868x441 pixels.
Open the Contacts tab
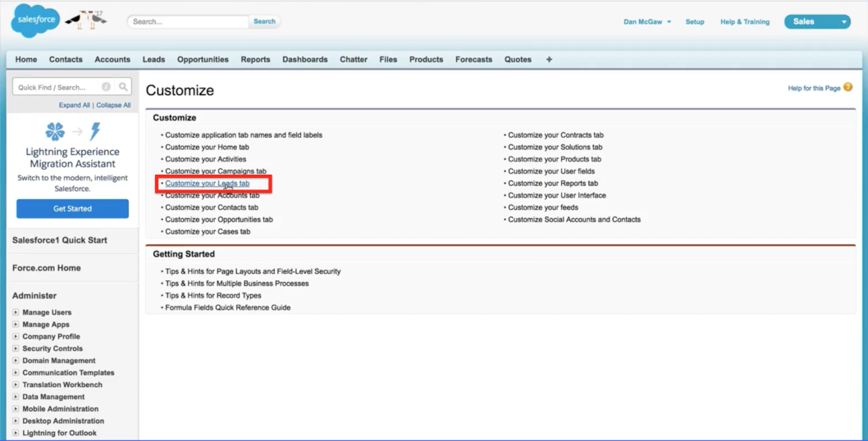66,59
